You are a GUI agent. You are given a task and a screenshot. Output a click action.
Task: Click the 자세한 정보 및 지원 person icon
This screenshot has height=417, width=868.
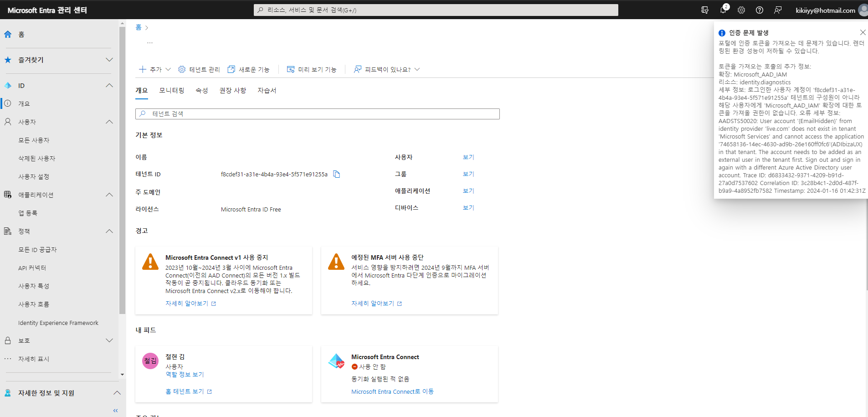[x=8, y=393]
